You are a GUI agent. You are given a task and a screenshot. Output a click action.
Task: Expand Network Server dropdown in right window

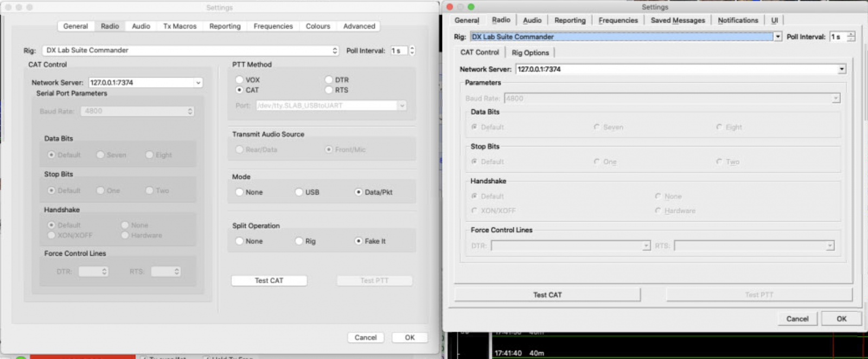(841, 69)
